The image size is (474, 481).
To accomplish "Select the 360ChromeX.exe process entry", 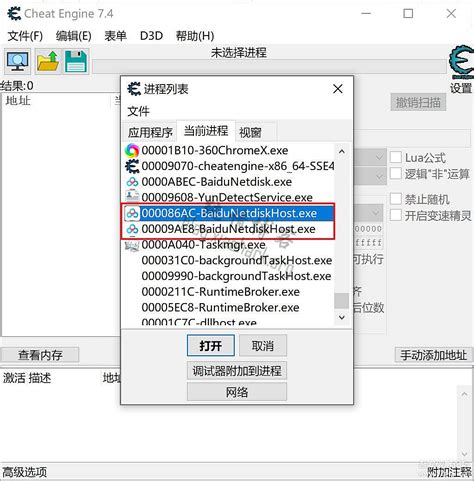I will point(229,150).
